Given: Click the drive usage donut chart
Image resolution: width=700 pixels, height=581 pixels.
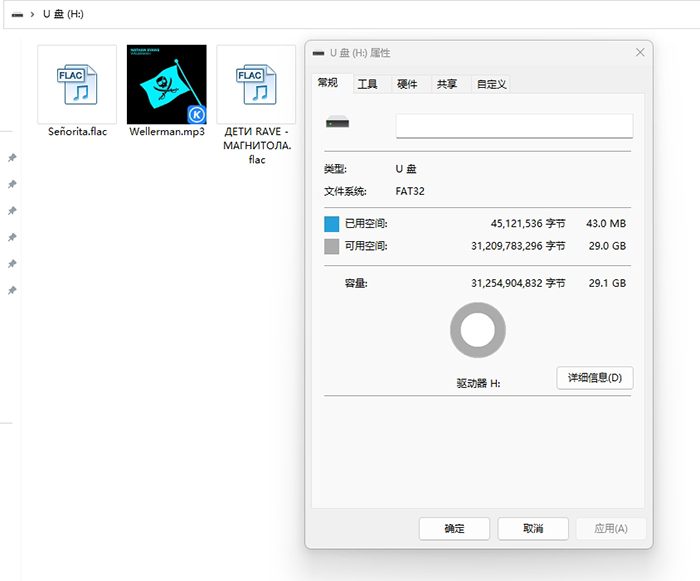Looking at the screenshot, I should click(x=478, y=331).
